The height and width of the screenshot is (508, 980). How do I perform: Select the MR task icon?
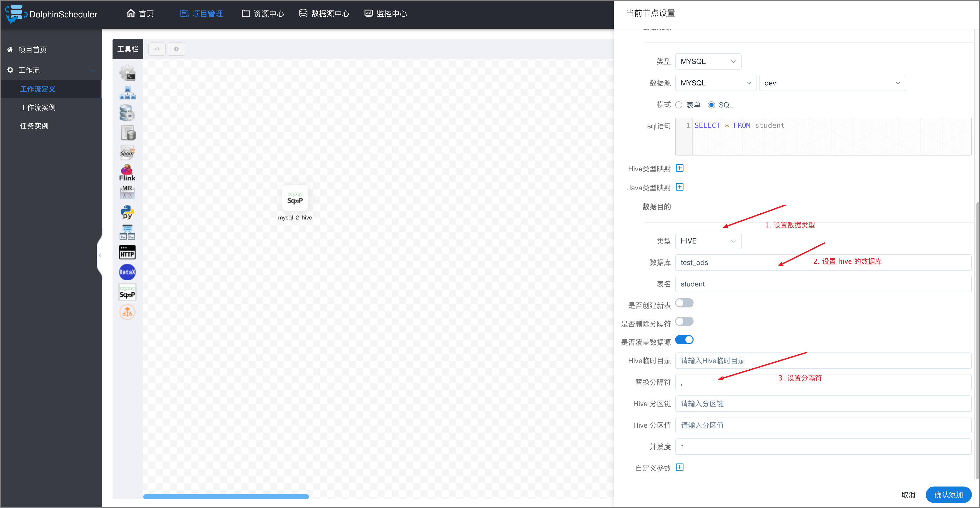coord(127,192)
